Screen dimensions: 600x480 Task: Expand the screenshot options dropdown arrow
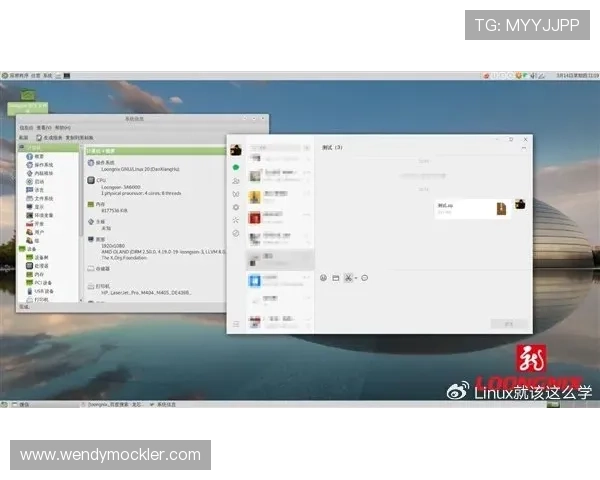(356, 277)
